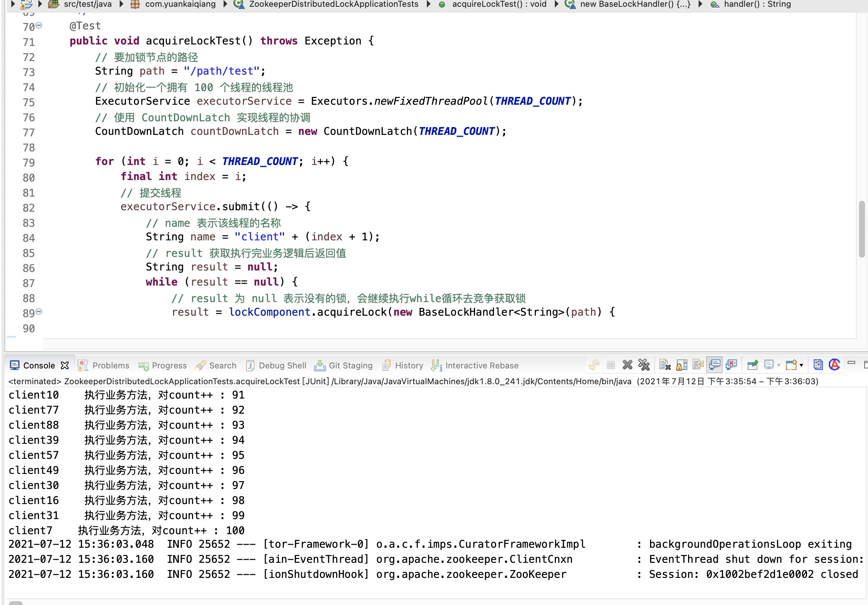Click the "/path/test" string literal on line 73
This screenshot has height=605, width=868.
point(222,71)
